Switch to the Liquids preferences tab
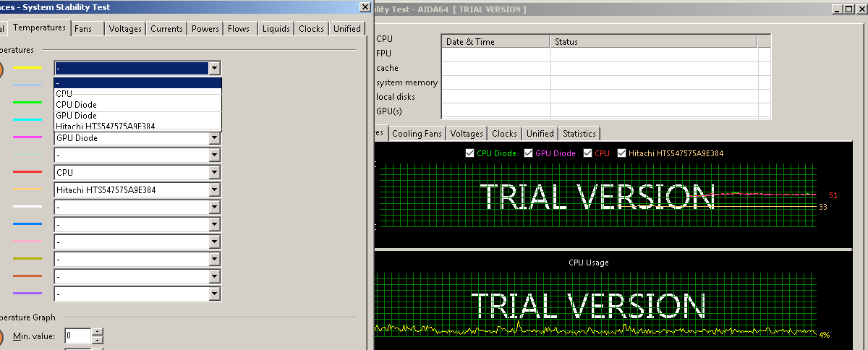 [276, 29]
